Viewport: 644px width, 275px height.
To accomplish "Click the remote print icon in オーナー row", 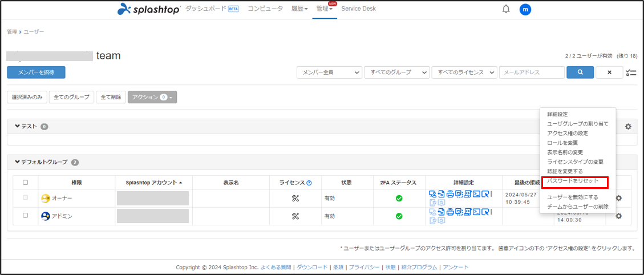I will [450, 194].
